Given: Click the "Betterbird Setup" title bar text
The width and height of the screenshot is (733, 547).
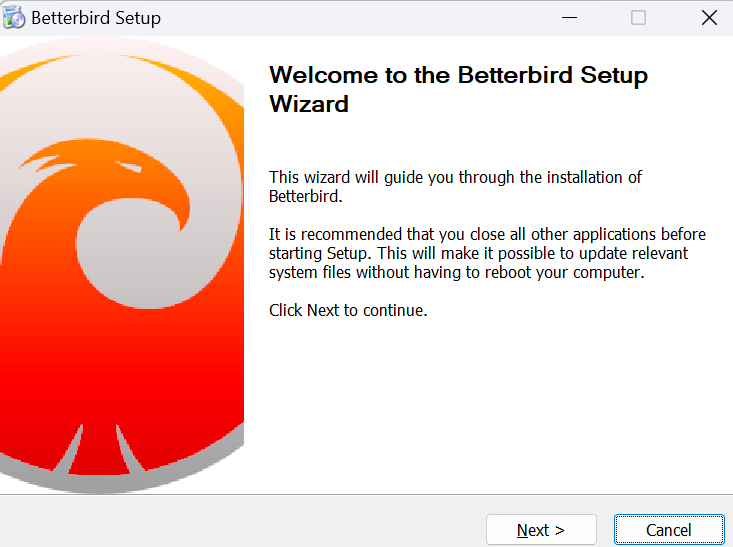Looking at the screenshot, I should tap(96, 18).
